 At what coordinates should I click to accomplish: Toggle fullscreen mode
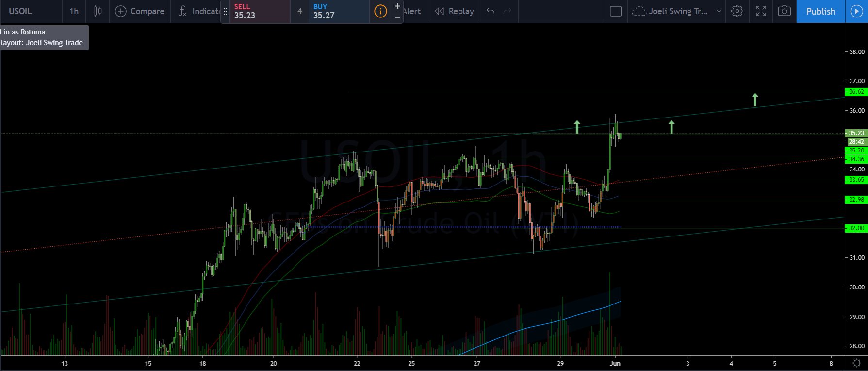pos(761,11)
